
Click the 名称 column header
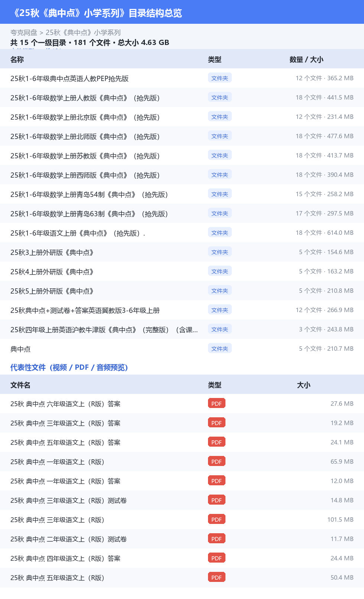pos(17,59)
